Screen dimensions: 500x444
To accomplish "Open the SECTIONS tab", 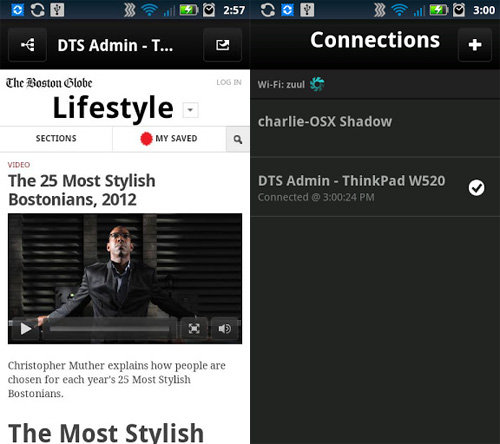I will point(56,138).
